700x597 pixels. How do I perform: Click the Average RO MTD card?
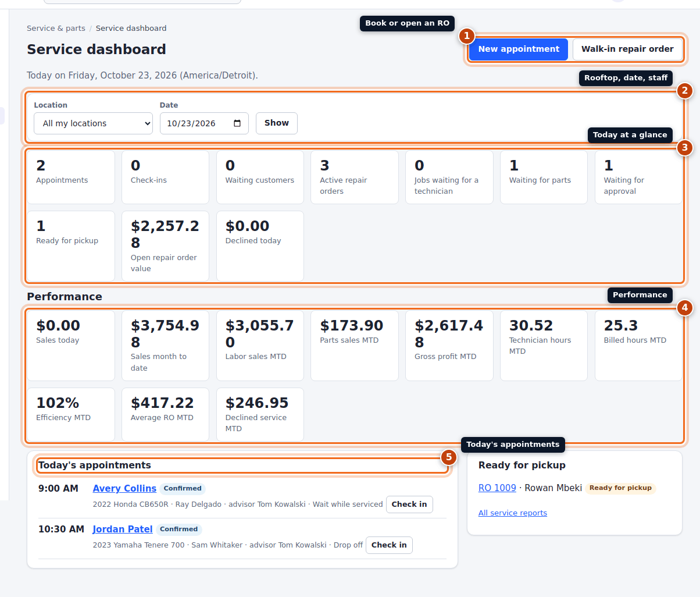165,415
